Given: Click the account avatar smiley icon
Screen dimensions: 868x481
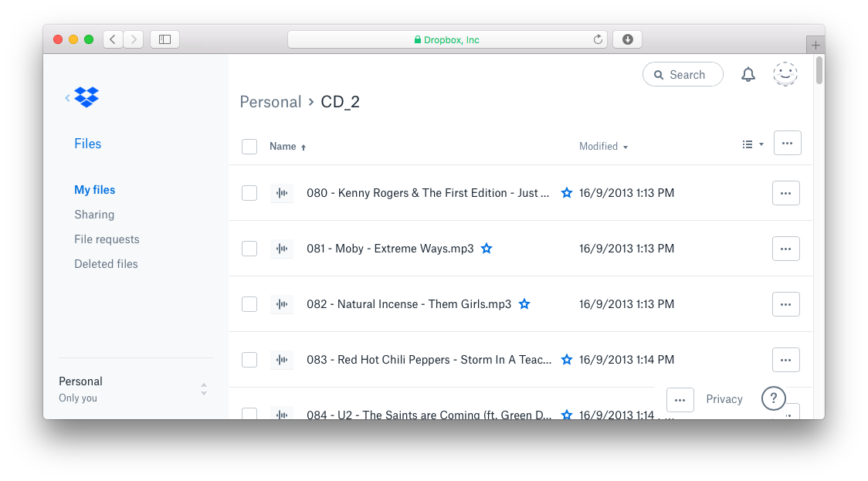Looking at the screenshot, I should (x=785, y=74).
